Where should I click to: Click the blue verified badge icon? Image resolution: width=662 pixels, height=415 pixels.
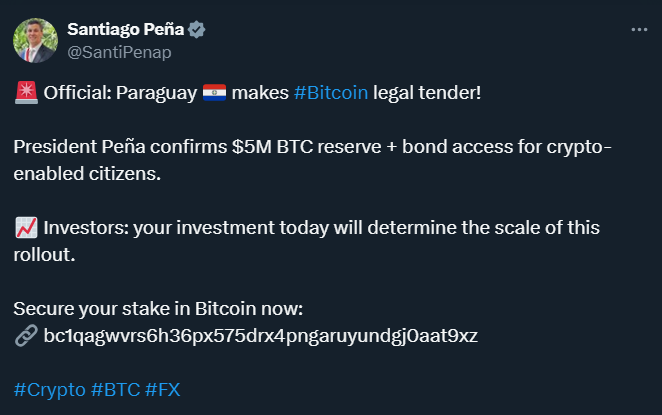coord(197,30)
